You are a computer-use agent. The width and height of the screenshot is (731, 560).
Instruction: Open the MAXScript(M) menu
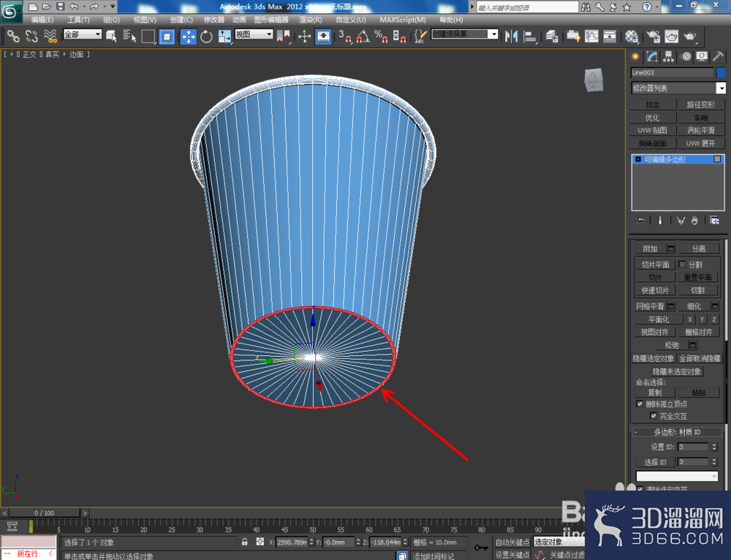402,20
